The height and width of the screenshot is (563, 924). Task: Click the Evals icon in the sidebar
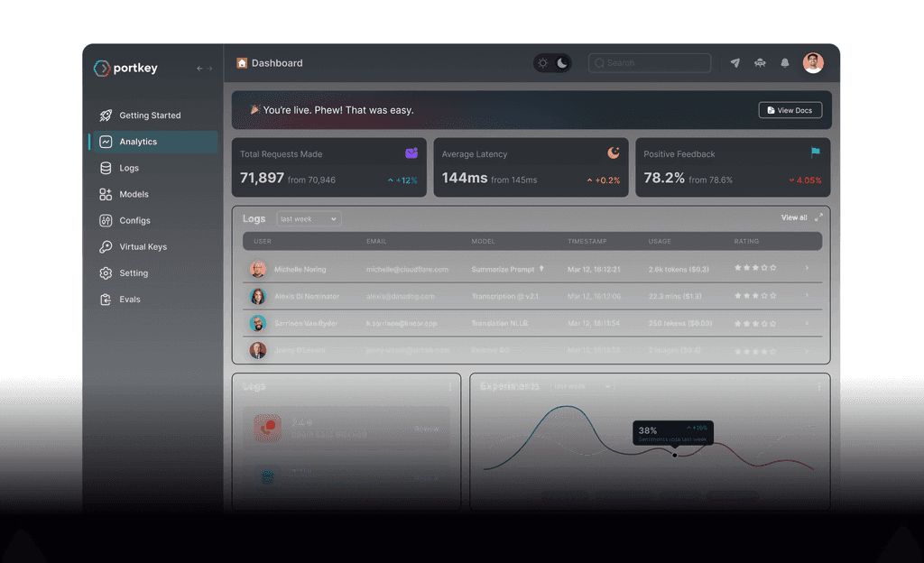[106, 299]
